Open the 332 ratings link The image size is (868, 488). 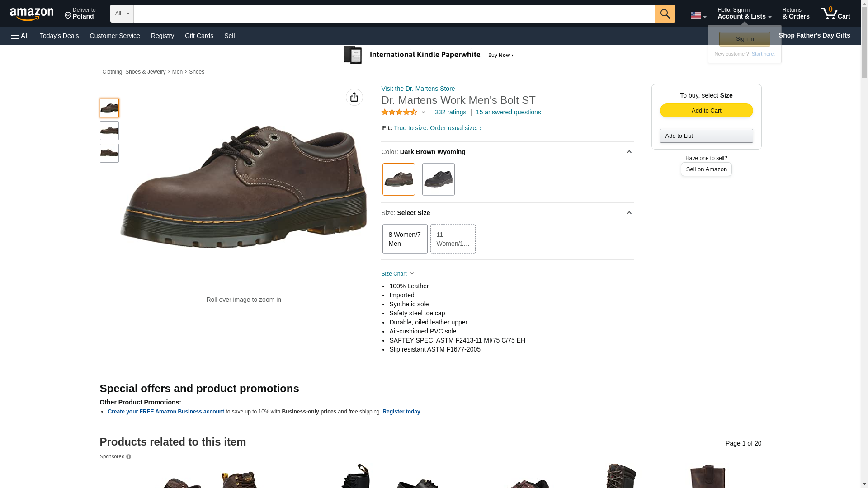[450, 112]
